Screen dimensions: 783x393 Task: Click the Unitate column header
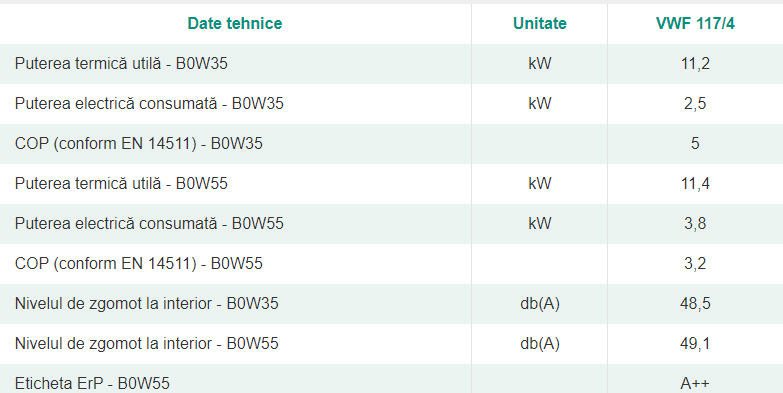pyautogui.click(x=539, y=23)
